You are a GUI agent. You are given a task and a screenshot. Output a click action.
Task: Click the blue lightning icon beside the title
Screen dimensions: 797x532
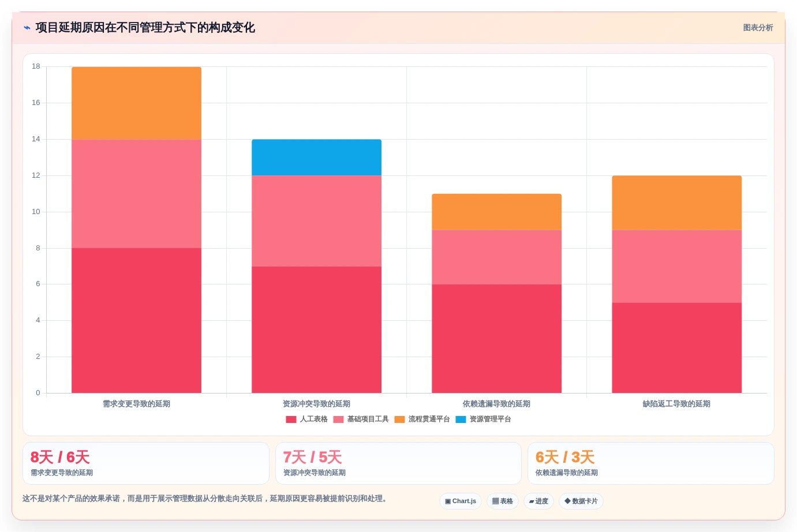pos(27,28)
